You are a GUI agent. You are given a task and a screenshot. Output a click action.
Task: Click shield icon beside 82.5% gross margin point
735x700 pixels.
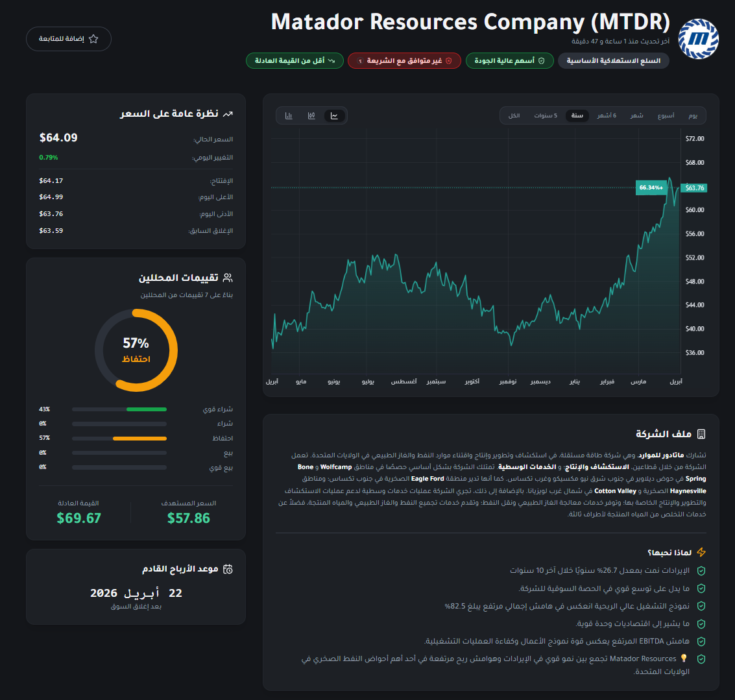pyautogui.click(x=701, y=606)
